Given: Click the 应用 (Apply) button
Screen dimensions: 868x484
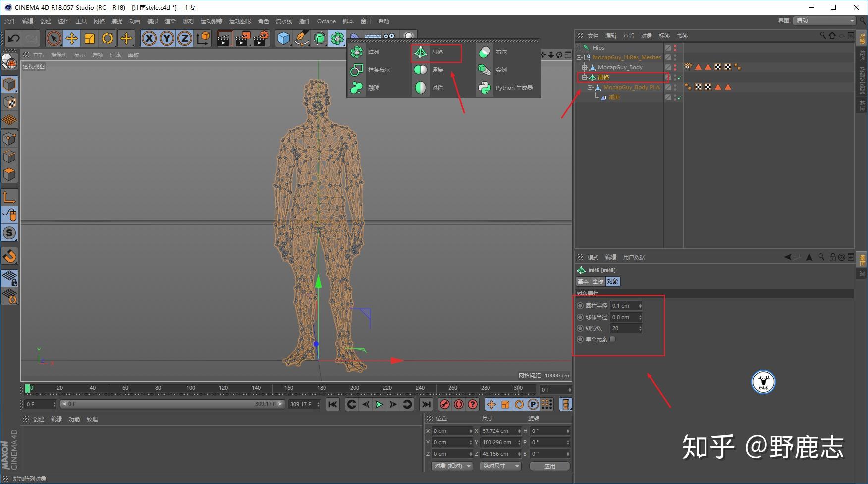Looking at the screenshot, I should 550,466.
